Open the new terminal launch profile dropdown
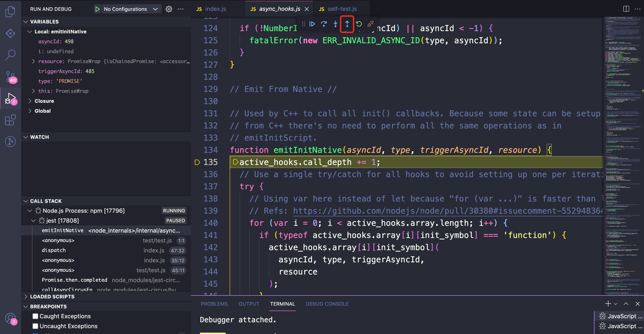The image size is (644, 334). click(x=616, y=304)
